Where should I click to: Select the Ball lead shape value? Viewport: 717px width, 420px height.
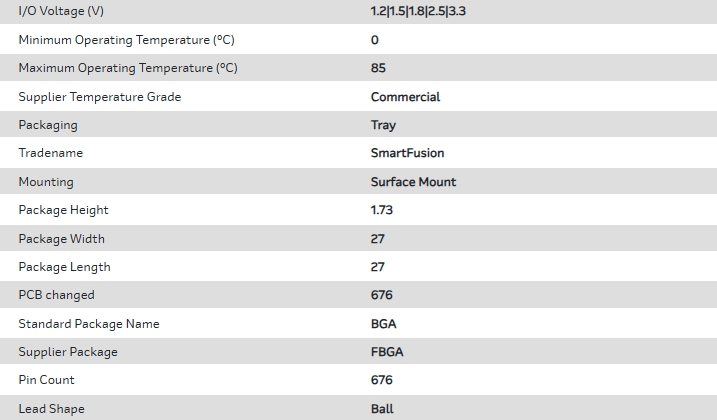pyautogui.click(x=382, y=409)
